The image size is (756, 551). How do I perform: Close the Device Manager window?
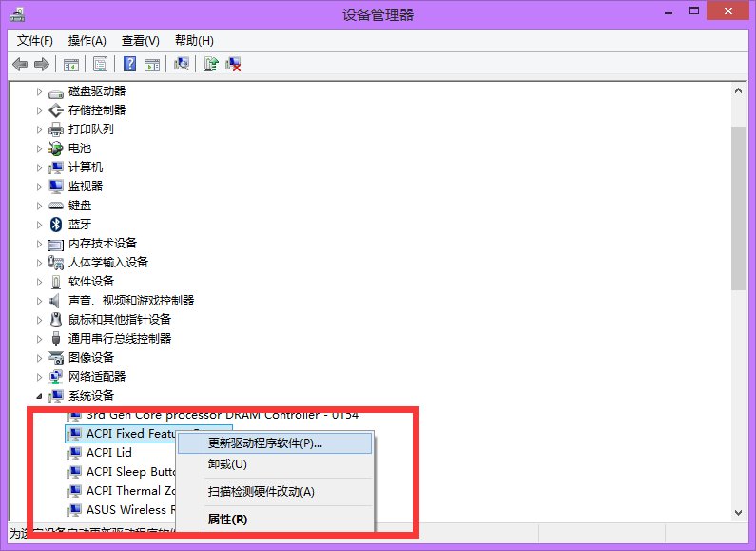coord(727,10)
